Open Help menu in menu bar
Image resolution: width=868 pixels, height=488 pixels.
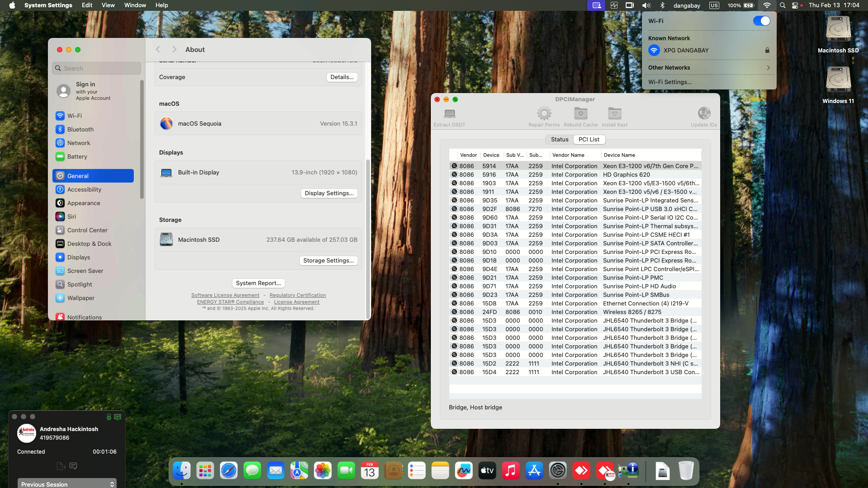pos(161,5)
